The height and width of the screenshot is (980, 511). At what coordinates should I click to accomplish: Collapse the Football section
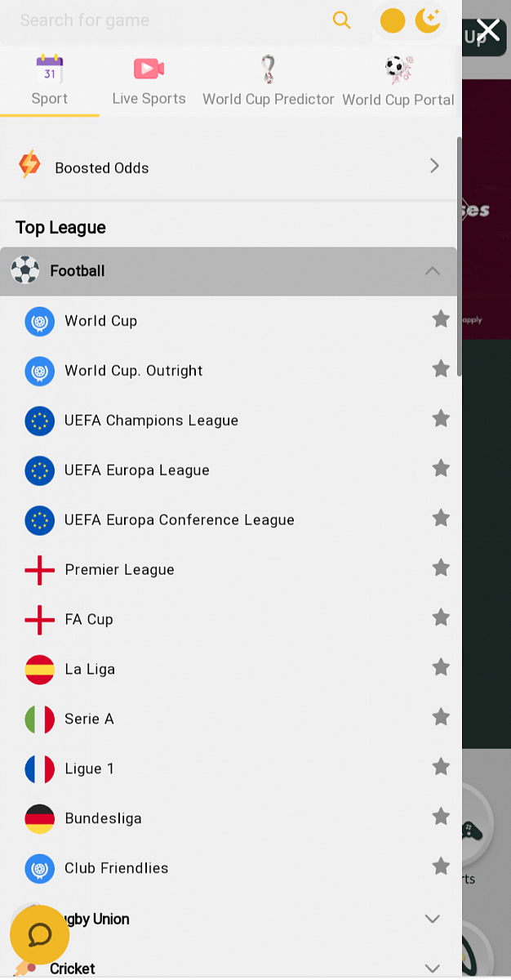433,271
